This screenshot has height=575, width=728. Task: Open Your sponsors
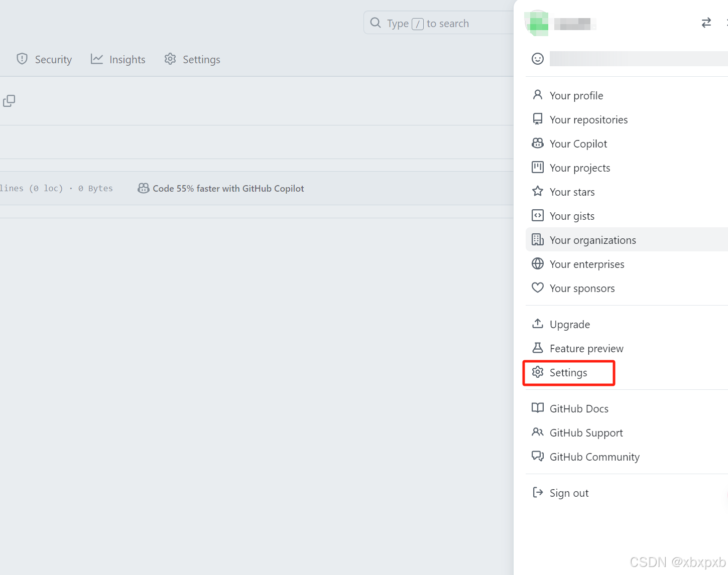pos(627,288)
